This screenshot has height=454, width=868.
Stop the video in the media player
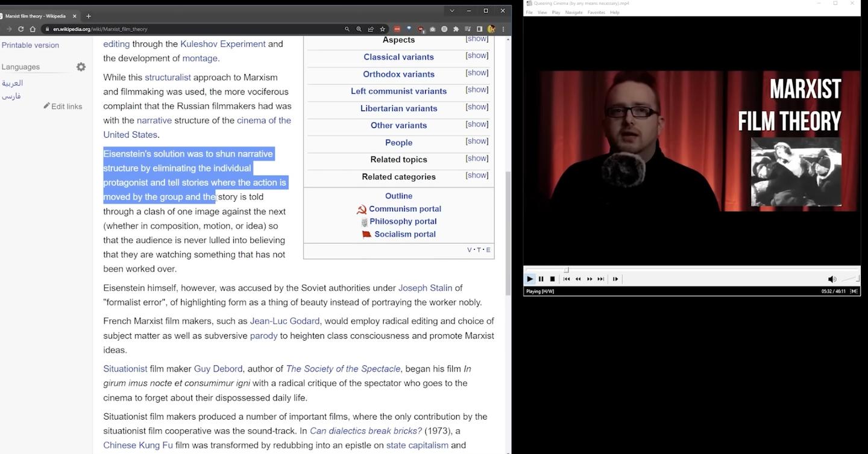(552, 279)
